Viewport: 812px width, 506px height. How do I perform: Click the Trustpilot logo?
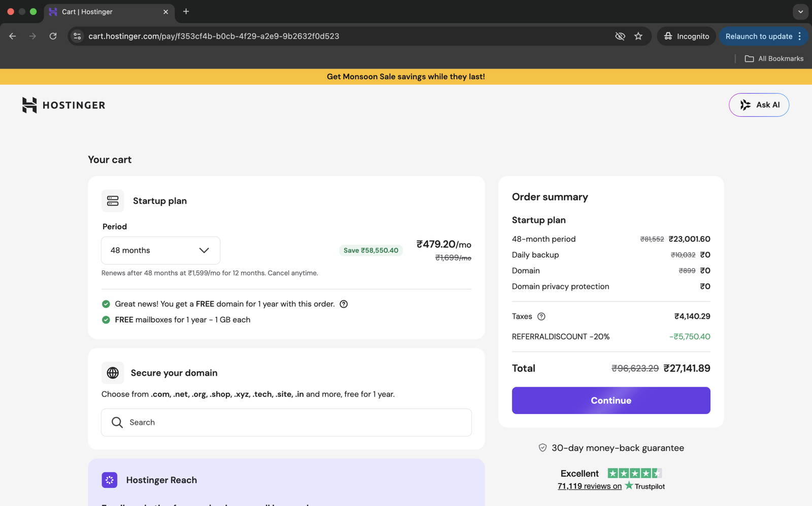tap(645, 486)
